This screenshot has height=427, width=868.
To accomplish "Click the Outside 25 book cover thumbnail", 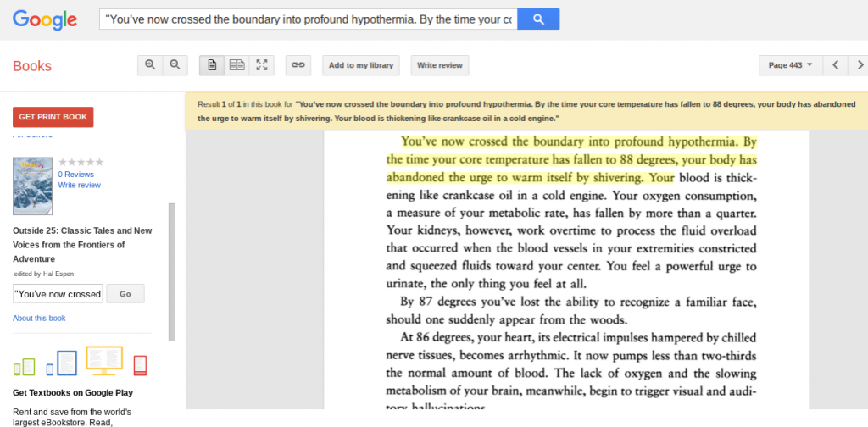I will 32,186.
